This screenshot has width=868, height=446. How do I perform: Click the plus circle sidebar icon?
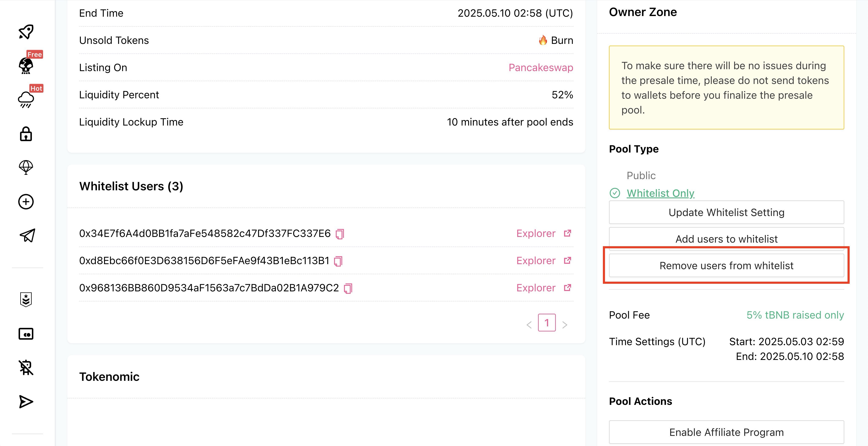pyautogui.click(x=26, y=201)
